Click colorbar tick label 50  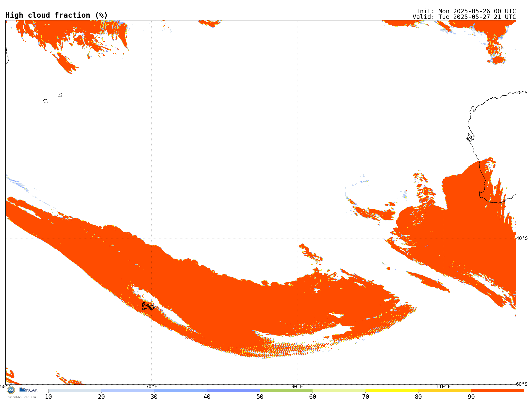[x=260, y=397]
